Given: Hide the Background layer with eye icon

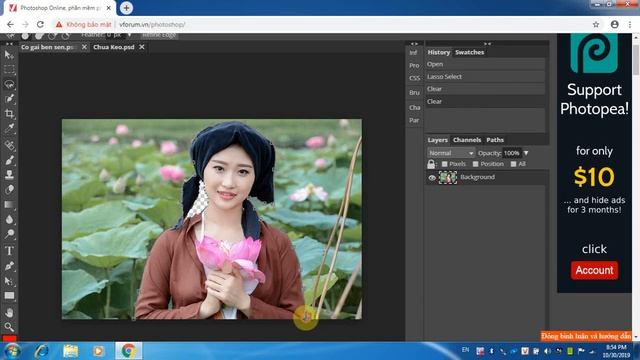Looking at the screenshot, I should pos(432,178).
